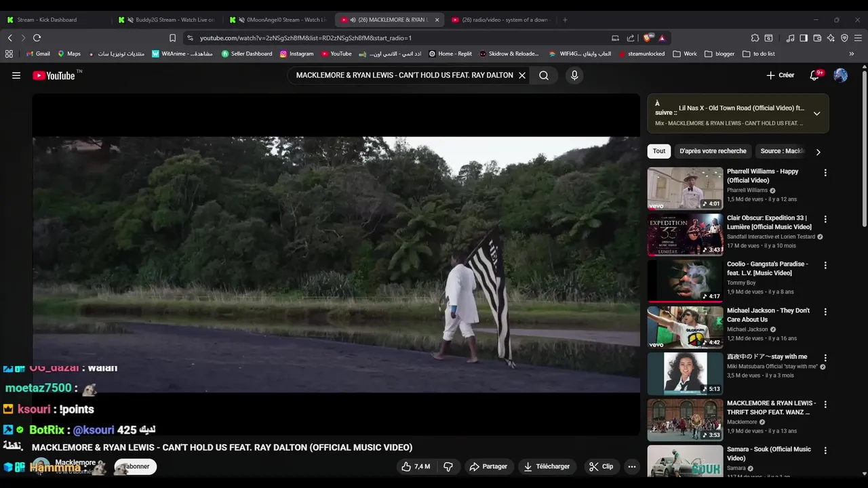Screen dimensions: 868x488
Task: Open the Michael Jackson They Don't Care thumbnail
Action: click(685, 327)
